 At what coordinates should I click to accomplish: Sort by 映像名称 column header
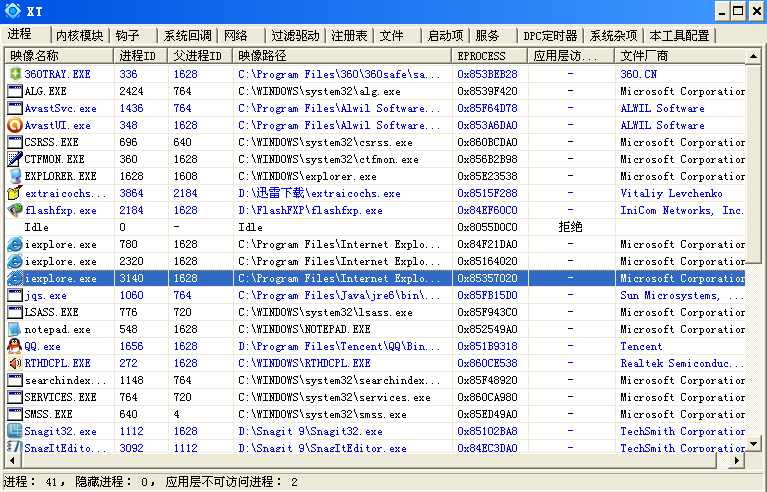click(x=59, y=56)
